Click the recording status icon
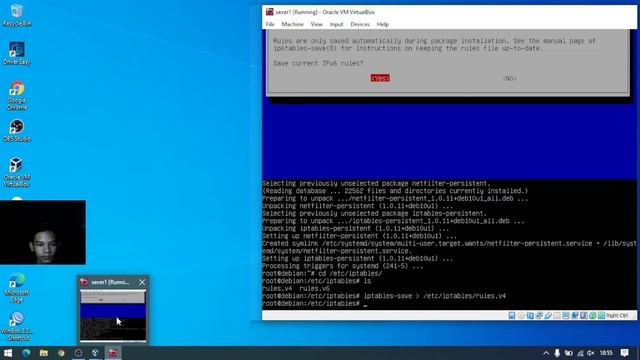The width and height of the screenshot is (640, 360). [x=575, y=316]
